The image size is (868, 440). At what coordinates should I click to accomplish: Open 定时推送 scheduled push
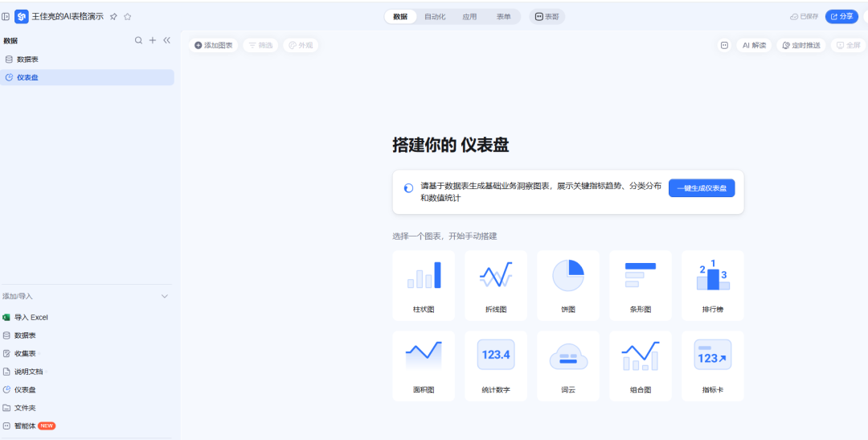[801, 45]
